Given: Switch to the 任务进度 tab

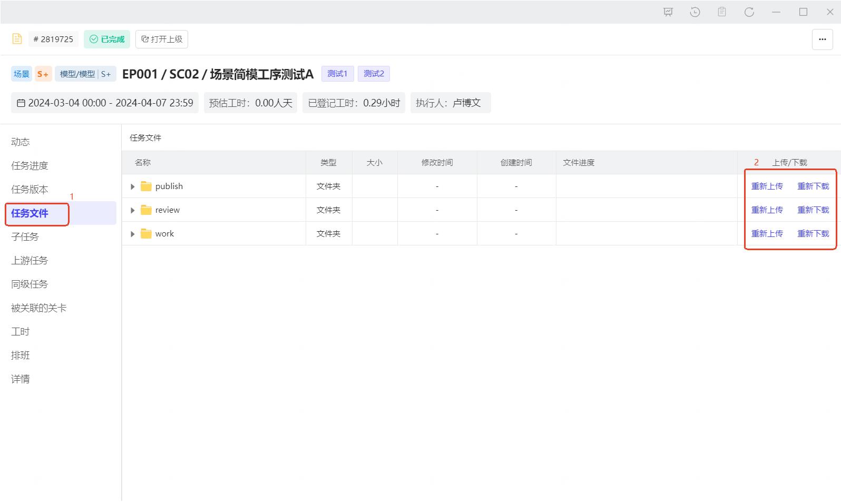Looking at the screenshot, I should click(30, 166).
